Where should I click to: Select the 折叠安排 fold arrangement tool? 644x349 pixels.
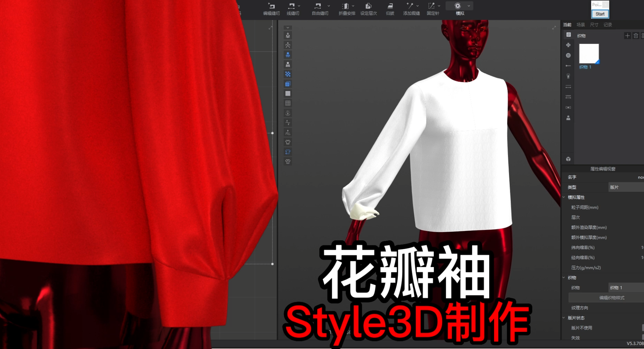[x=346, y=9]
